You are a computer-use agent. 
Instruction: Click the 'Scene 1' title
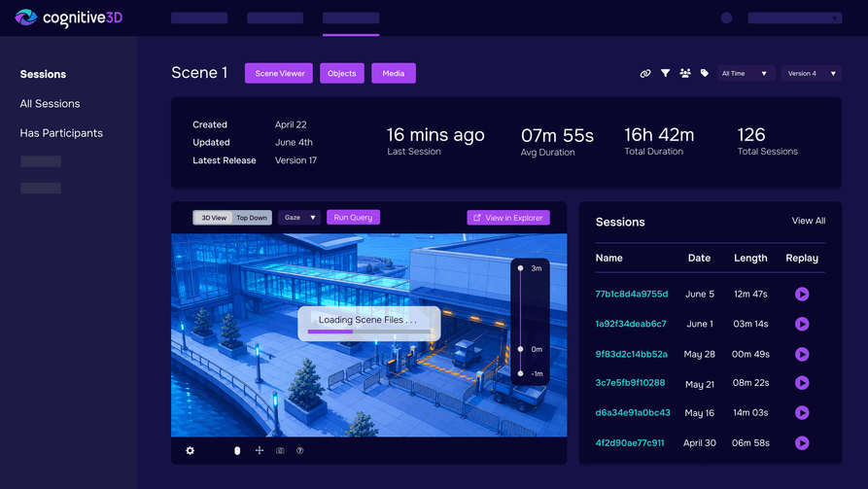click(199, 73)
